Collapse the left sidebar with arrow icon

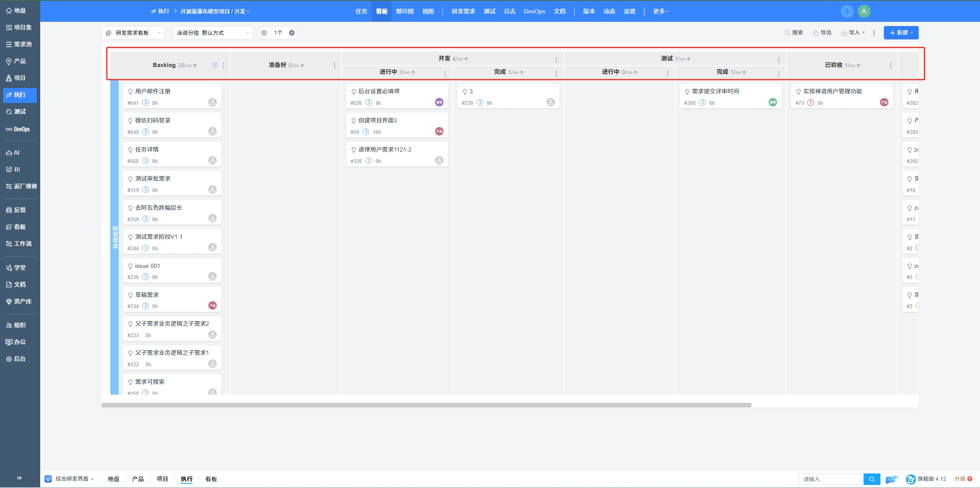pos(20,478)
